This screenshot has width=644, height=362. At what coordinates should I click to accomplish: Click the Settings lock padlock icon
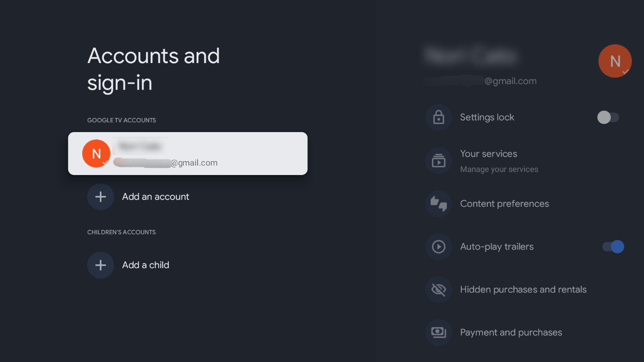pyautogui.click(x=438, y=117)
